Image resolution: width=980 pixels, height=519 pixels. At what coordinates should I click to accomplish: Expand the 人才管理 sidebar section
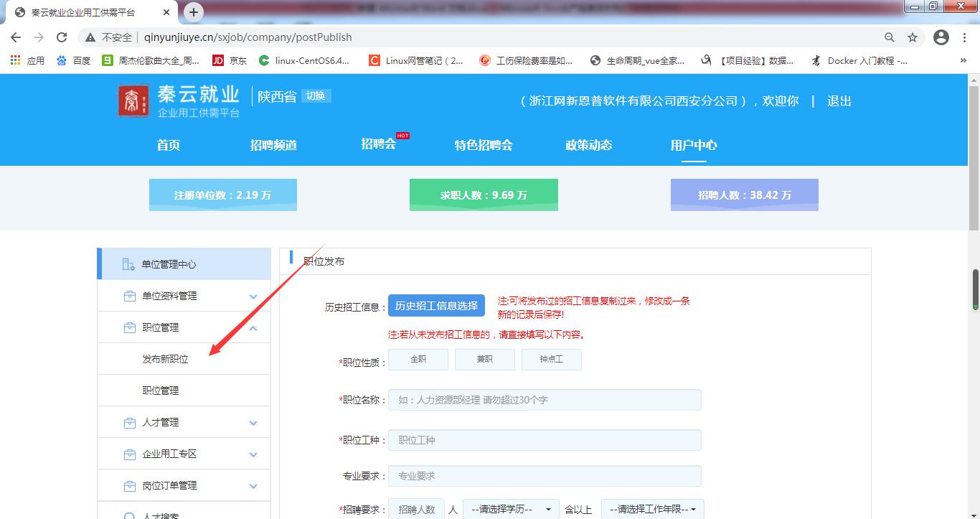pyautogui.click(x=184, y=422)
